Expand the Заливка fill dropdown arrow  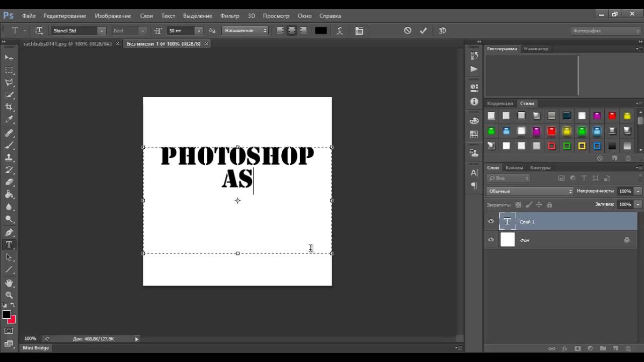point(638,204)
